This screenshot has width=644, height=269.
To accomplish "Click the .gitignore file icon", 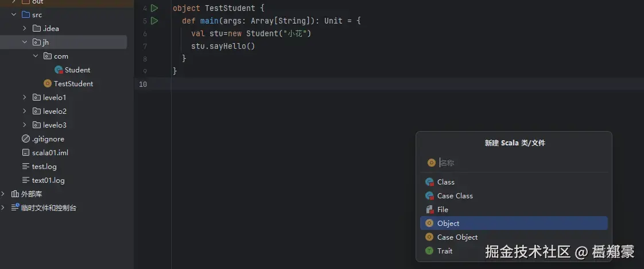I will 25,139.
